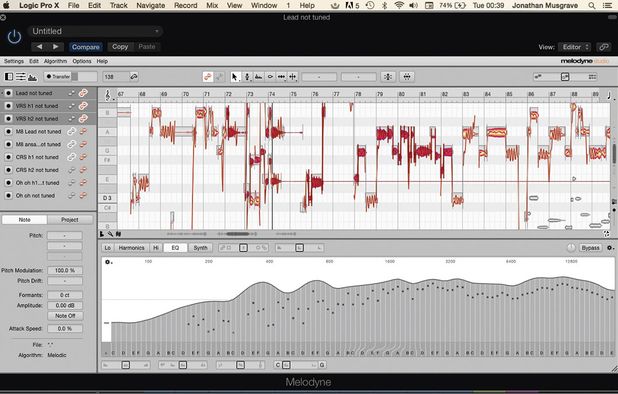Open the sound editor gear menu

[610, 248]
